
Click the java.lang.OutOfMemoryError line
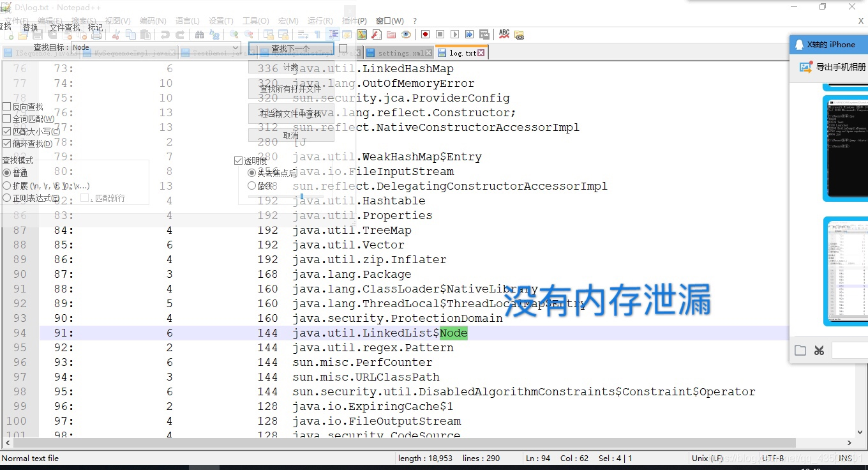point(384,83)
